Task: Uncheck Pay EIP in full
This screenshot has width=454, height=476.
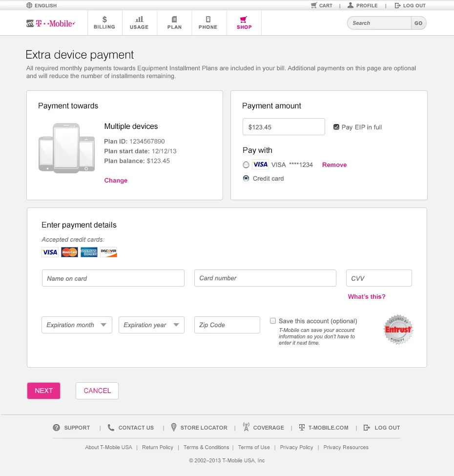Action: pyautogui.click(x=336, y=126)
